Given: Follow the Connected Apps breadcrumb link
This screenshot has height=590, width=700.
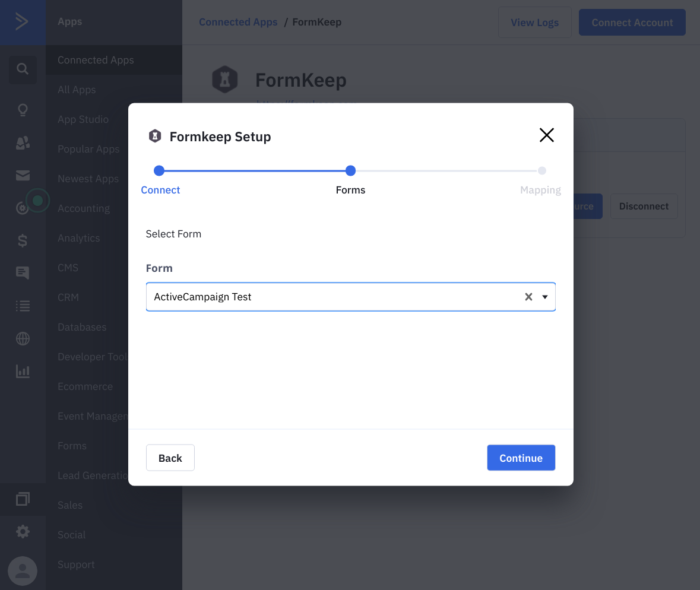Looking at the screenshot, I should (x=238, y=22).
